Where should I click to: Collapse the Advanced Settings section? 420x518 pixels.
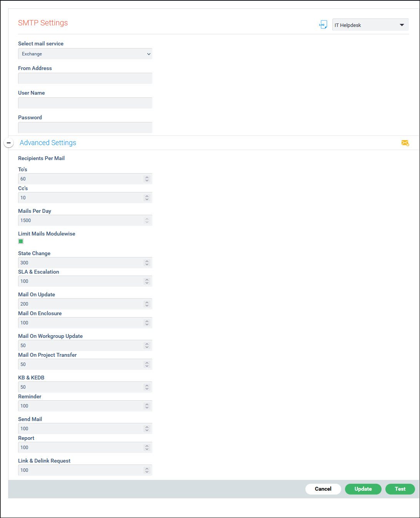coord(8,142)
